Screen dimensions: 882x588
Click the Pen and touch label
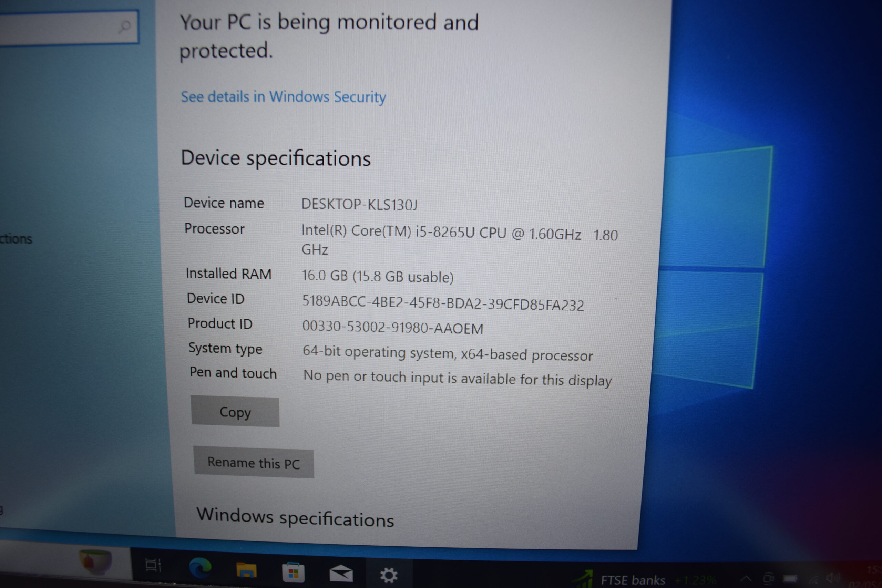click(233, 373)
